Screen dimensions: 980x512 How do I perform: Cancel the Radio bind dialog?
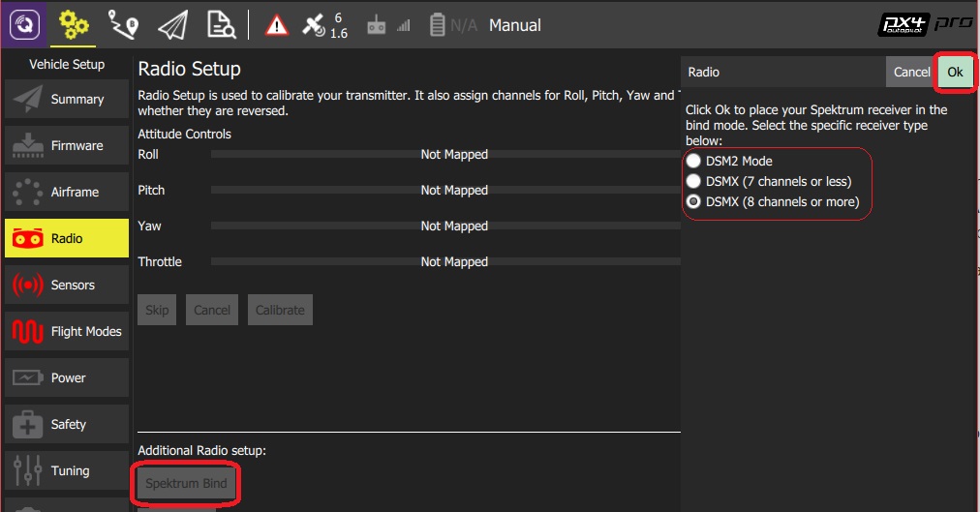[x=911, y=73]
